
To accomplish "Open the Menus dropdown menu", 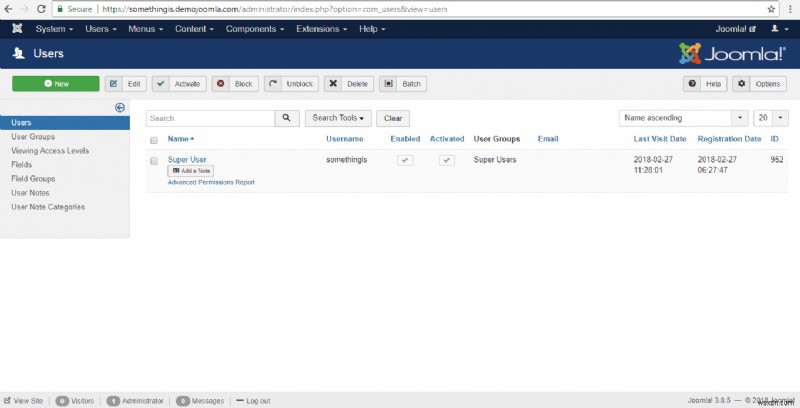I will point(145,29).
